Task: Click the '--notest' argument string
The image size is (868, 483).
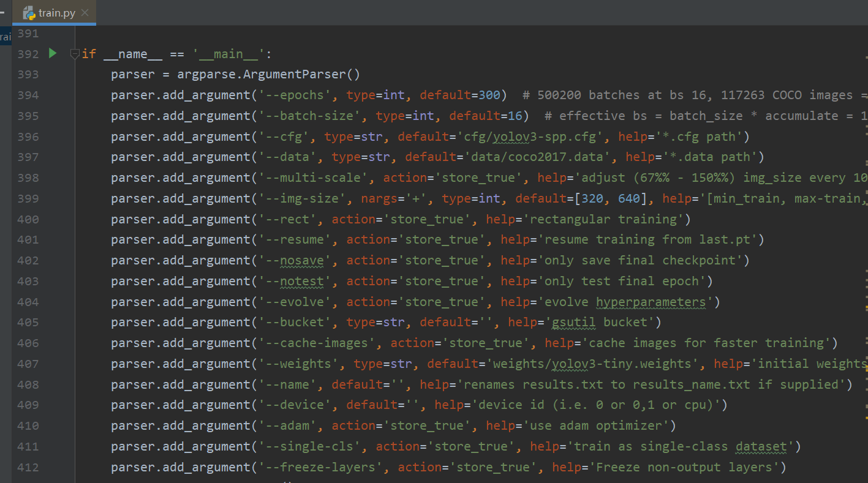Action: point(295,281)
